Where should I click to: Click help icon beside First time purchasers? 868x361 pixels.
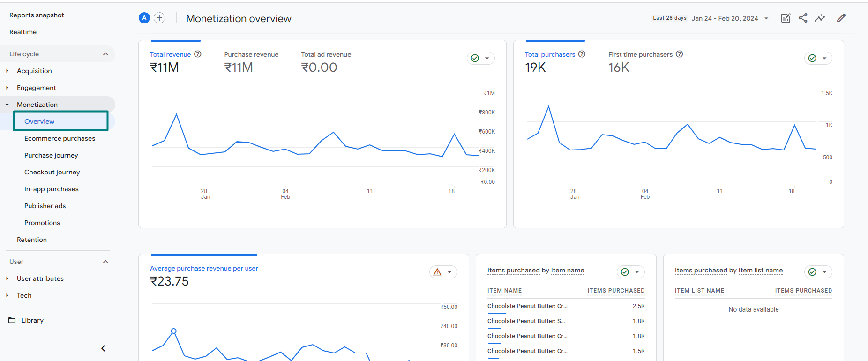point(680,54)
